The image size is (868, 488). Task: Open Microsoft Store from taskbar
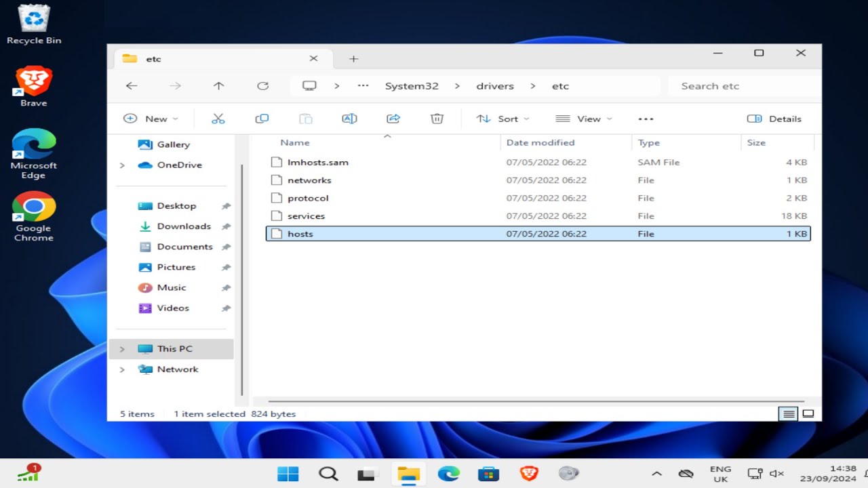pos(488,474)
